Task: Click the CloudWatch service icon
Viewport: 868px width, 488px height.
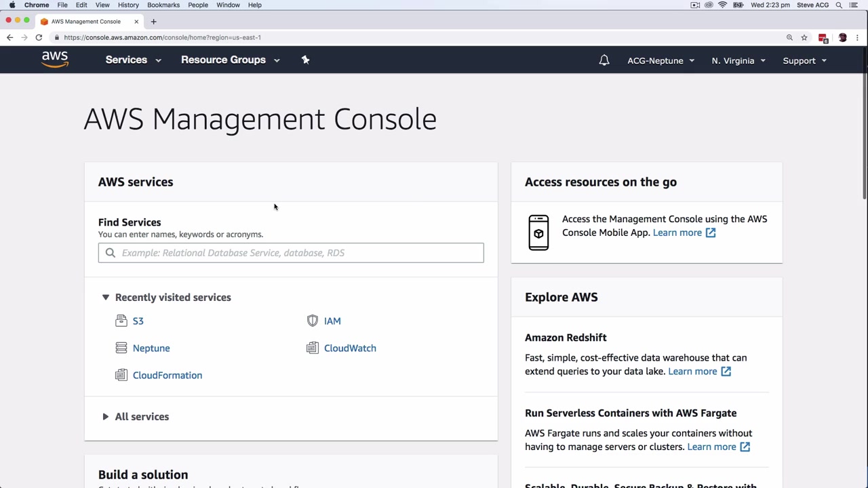Action: [313, 348]
